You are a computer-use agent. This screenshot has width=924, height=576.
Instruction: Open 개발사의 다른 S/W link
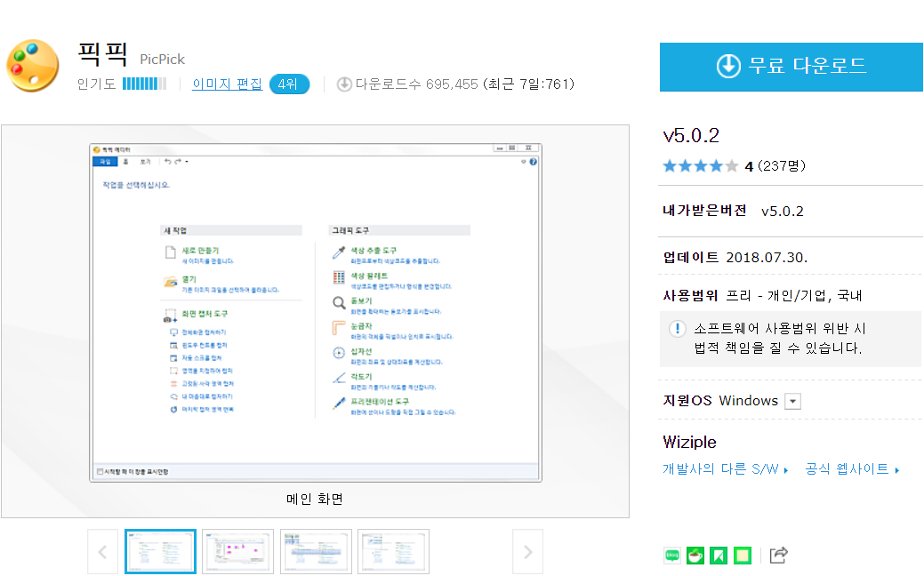pyautogui.click(x=726, y=468)
